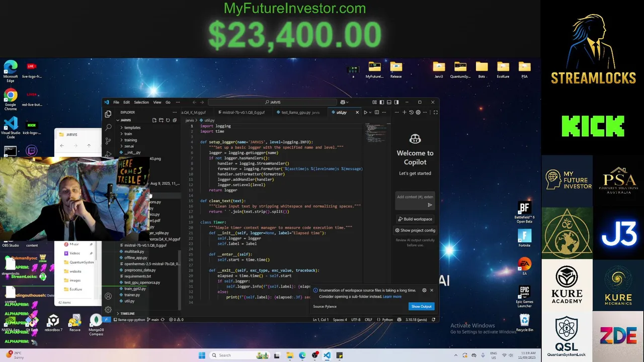This screenshot has height=362, width=644.
Task: Open the run button dropdown arrow
Action: point(371,112)
